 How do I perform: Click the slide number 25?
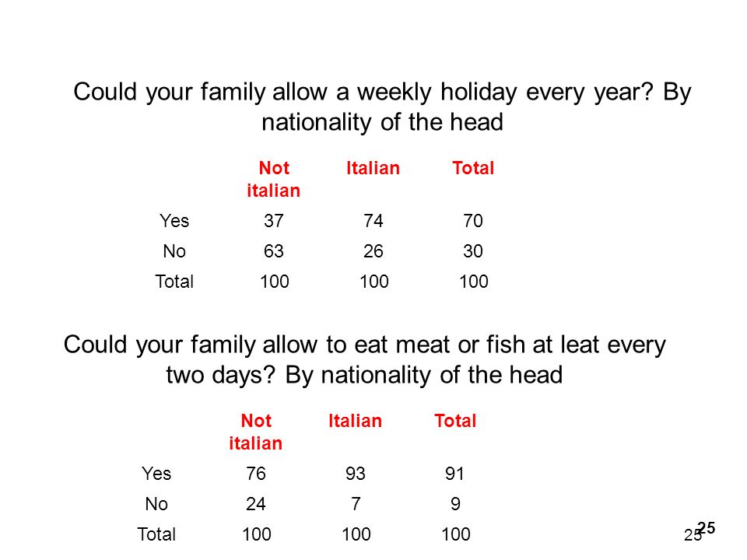click(x=707, y=528)
